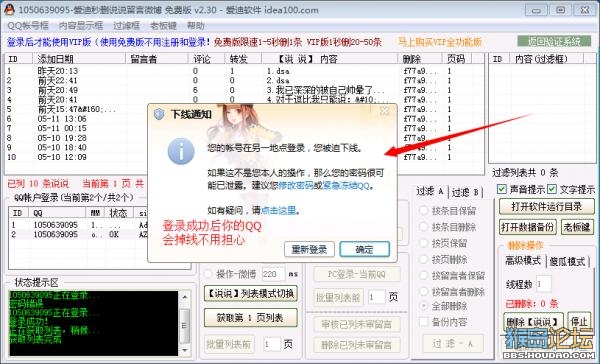Click the shield icon in 下线通知 dialog
The width and height of the screenshot is (600, 364).
(x=159, y=114)
